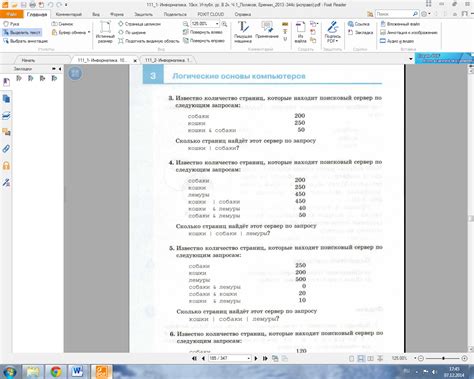Select the Hand tool (Рука)

pos(11,24)
